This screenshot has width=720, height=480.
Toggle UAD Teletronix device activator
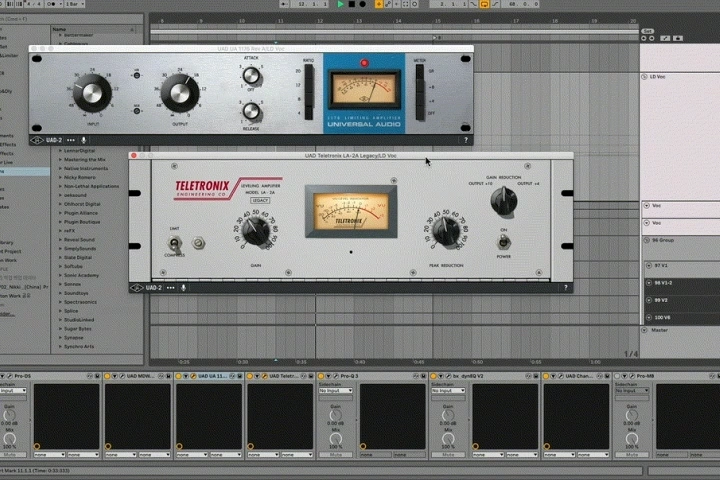pos(250,376)
